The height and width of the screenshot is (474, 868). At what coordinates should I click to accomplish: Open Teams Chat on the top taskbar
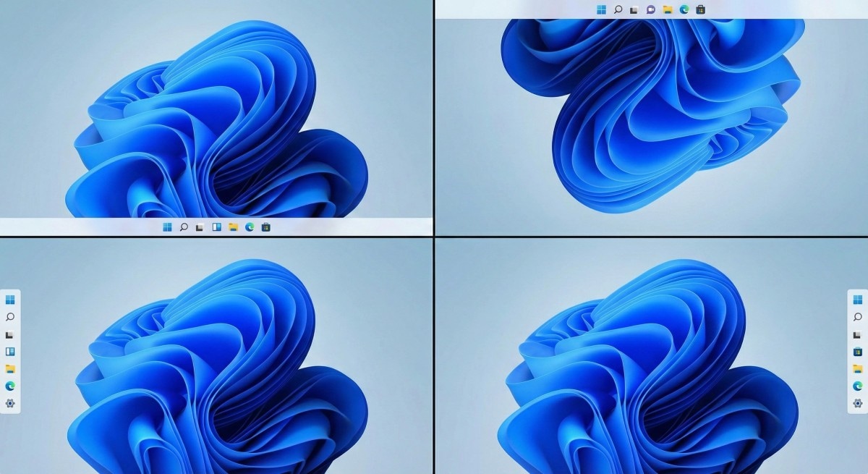pyautogui.click(x=651, y=9)
